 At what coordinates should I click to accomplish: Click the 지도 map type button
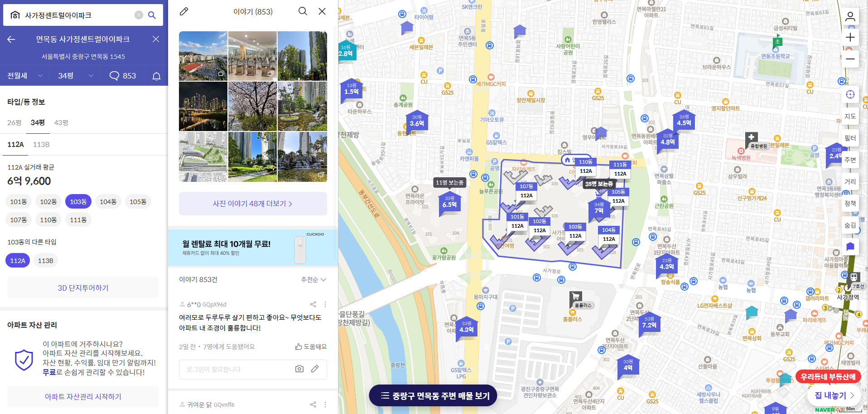click(x=850, y=116)
